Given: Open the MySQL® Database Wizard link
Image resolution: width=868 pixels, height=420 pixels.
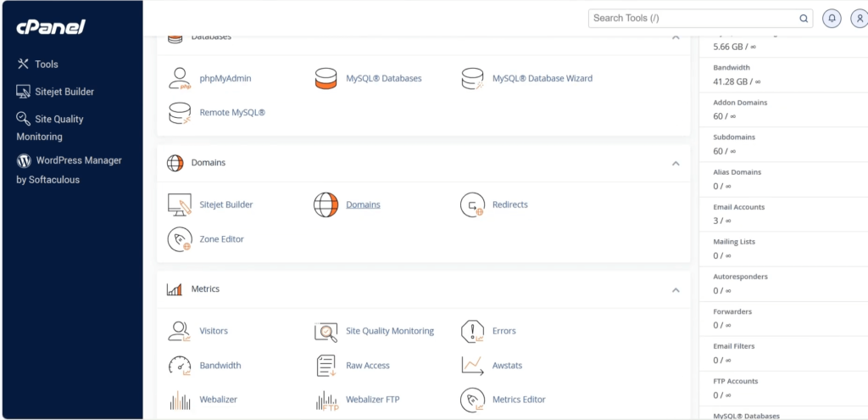Looking at the screenshot, I should click(x=542, y=79).
